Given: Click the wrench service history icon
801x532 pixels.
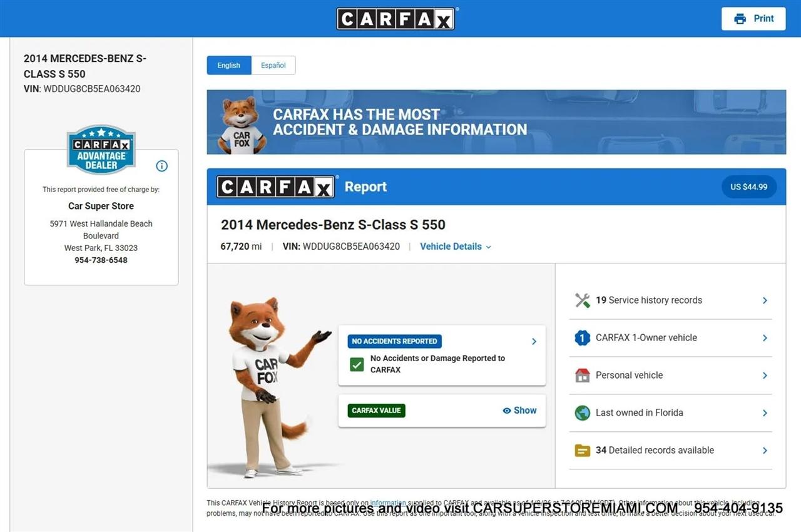Looking at the screenshot, I should point(582,300).
